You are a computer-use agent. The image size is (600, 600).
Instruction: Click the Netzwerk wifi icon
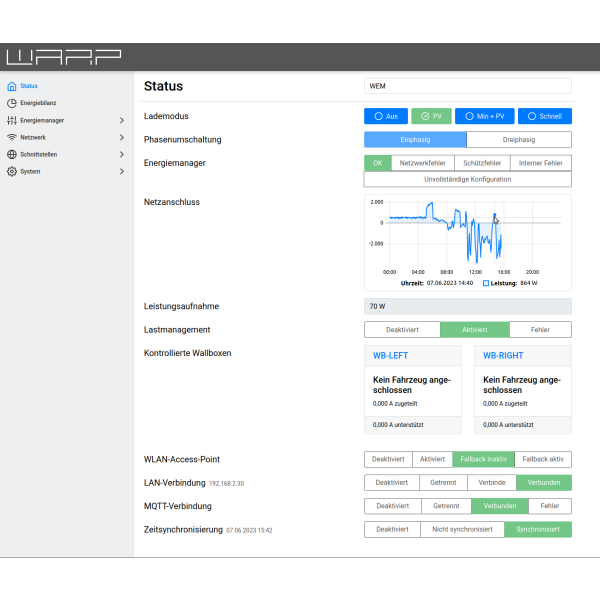12,137
